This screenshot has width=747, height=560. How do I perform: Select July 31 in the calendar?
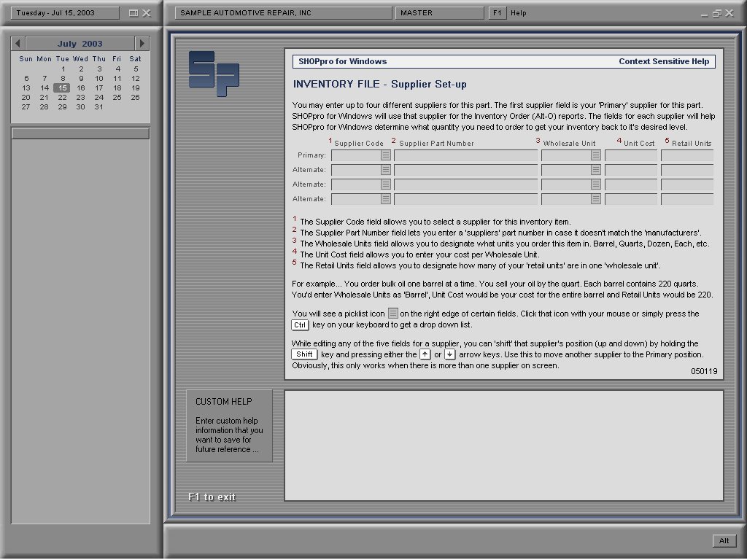click(98, 107)
